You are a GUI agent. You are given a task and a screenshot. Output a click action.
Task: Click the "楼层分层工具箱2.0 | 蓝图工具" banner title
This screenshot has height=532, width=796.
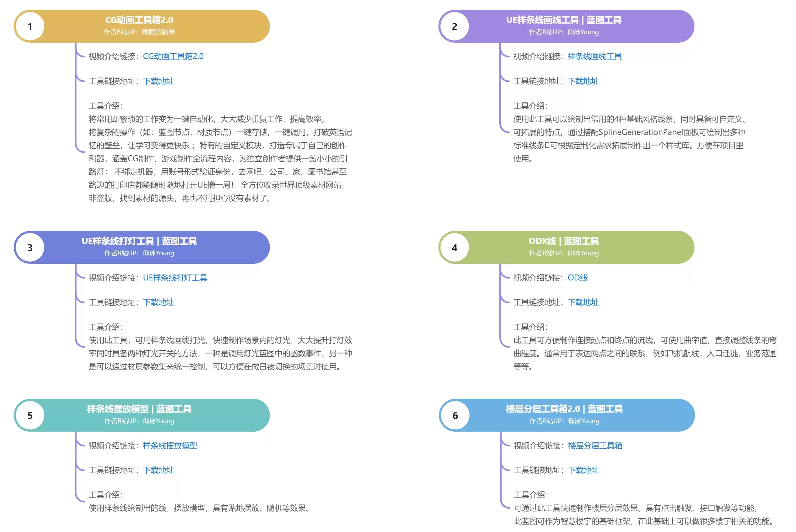564,409
